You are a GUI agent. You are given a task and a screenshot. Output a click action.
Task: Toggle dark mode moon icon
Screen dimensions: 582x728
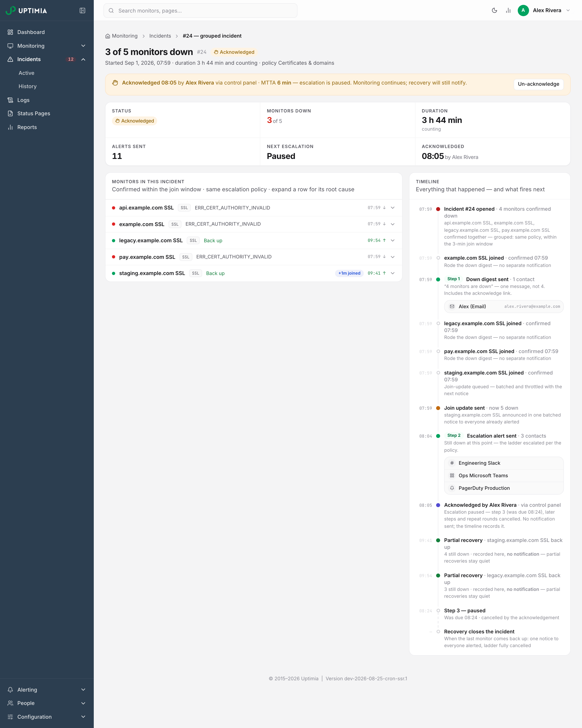[494, 11]
